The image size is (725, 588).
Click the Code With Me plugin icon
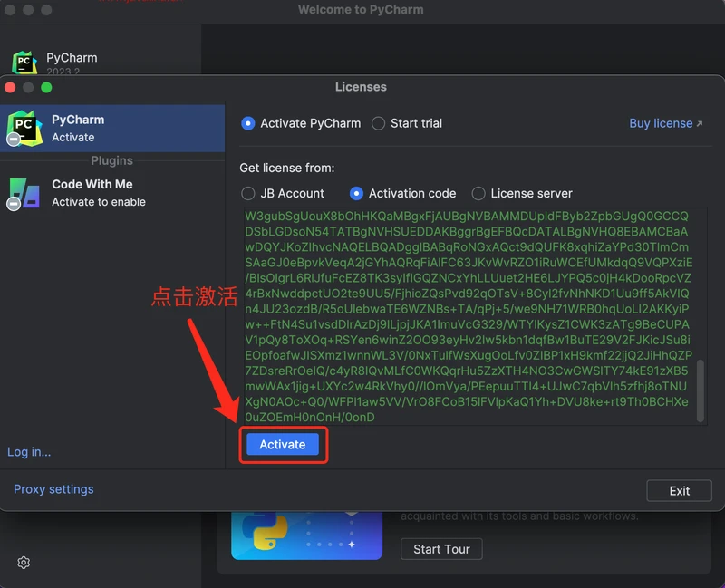pyautogui.click(x=24, y=192)
